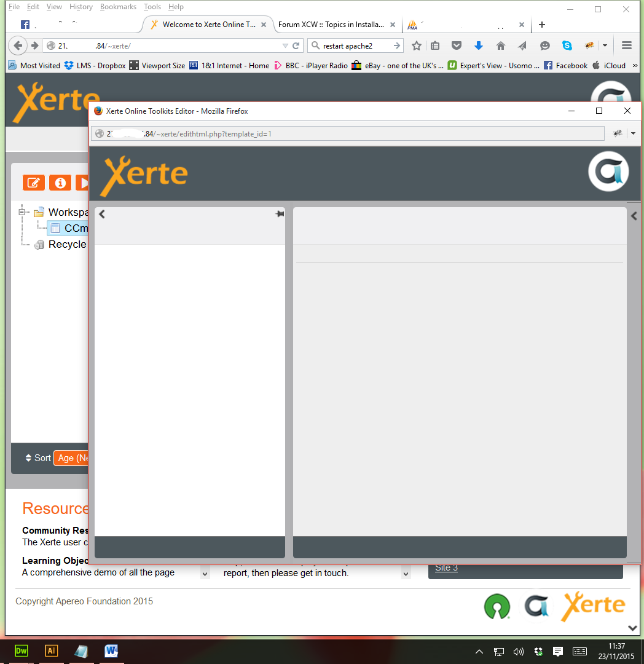This screenshot has height=664, width=644.
Task: Expand the middle panel down arrow
Action: pyautogui.click(x=406, y=574)
